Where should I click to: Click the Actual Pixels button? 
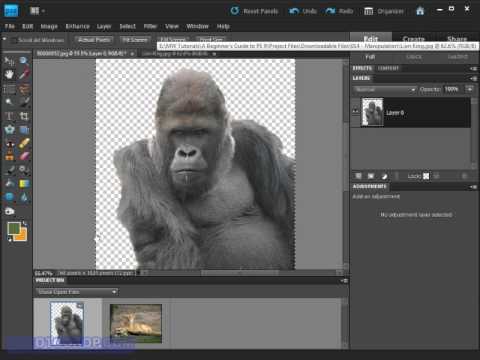coord(94,40)
